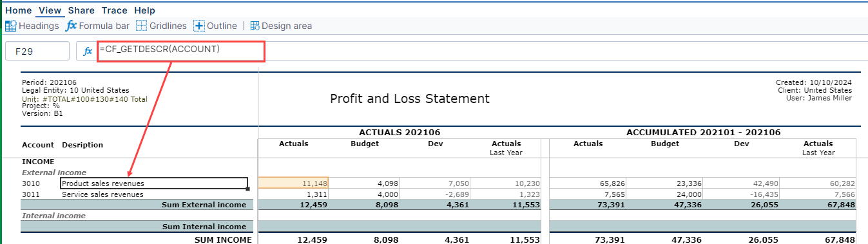Select the Product sales revenues cell

154,183
